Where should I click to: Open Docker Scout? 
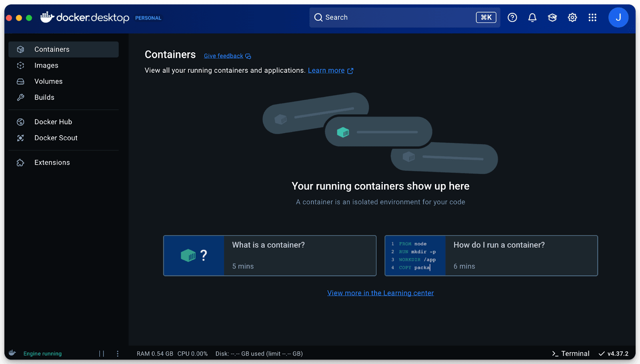[56, 138]
